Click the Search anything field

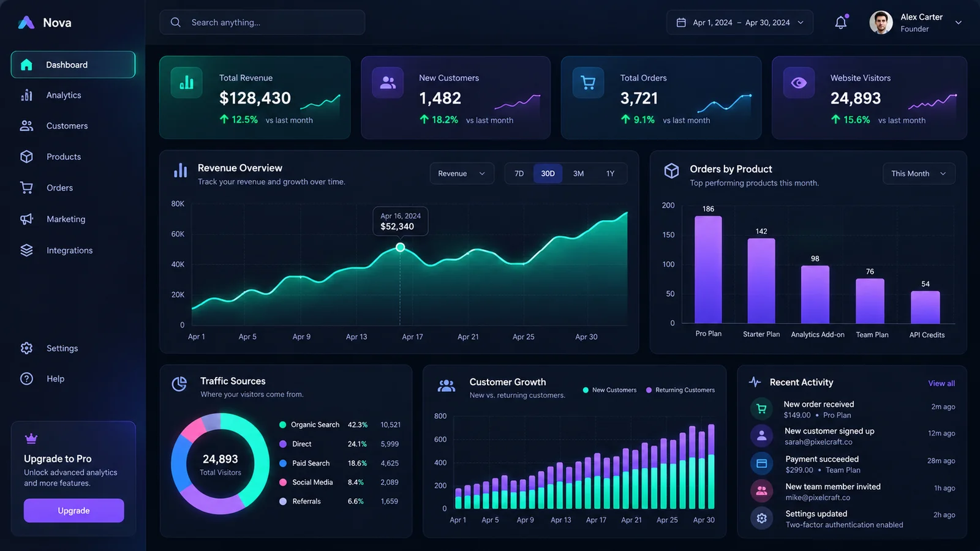coord(262,22)
